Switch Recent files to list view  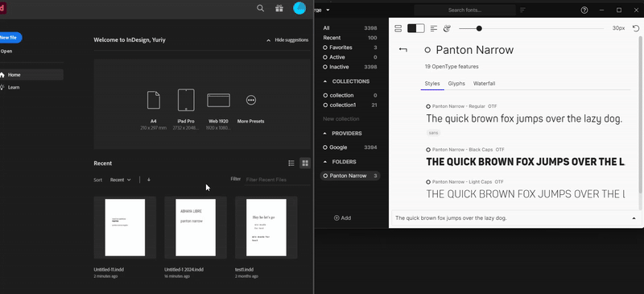291,164
